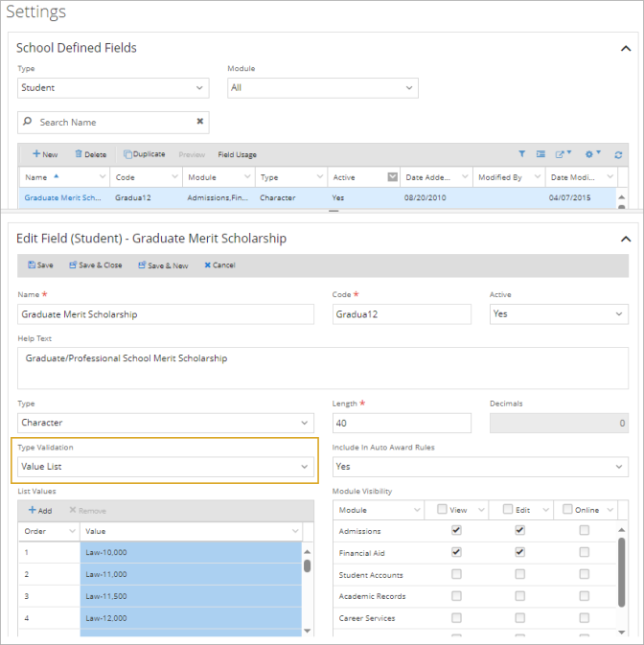Viewport: 644px width, 645px height.
Task: Open the Module column header dropdown in Module Visibility
Action: [x=417, y=510]
